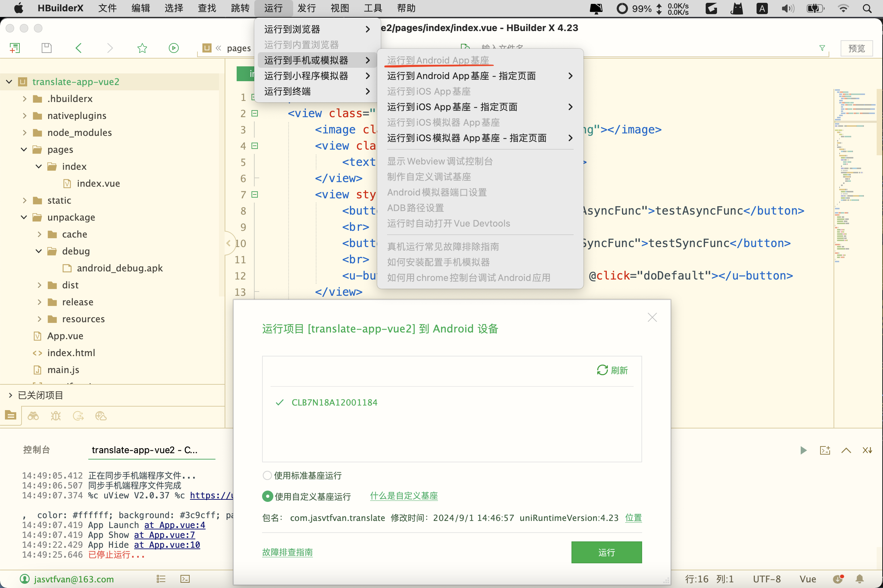Viewport: 883px width, 588px height.
Task: Switch to the 控制台 console tab
Action: [x=36, y=450]
